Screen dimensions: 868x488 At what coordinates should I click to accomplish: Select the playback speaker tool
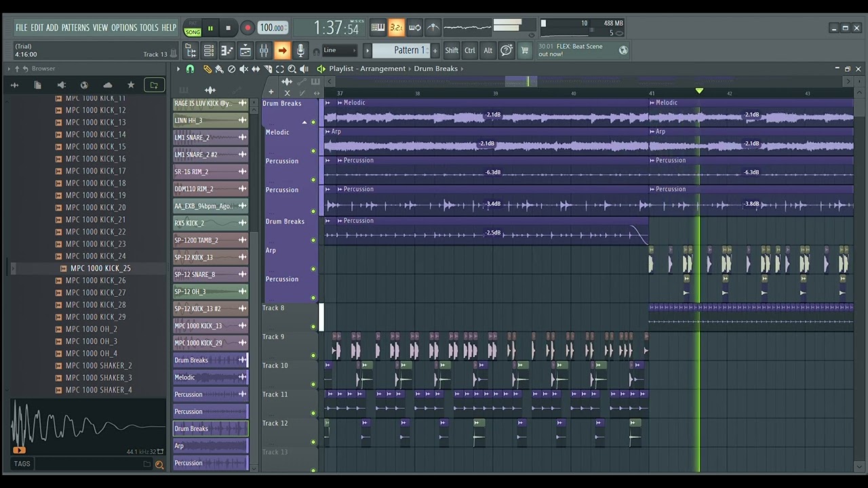(x=304, y=69)
